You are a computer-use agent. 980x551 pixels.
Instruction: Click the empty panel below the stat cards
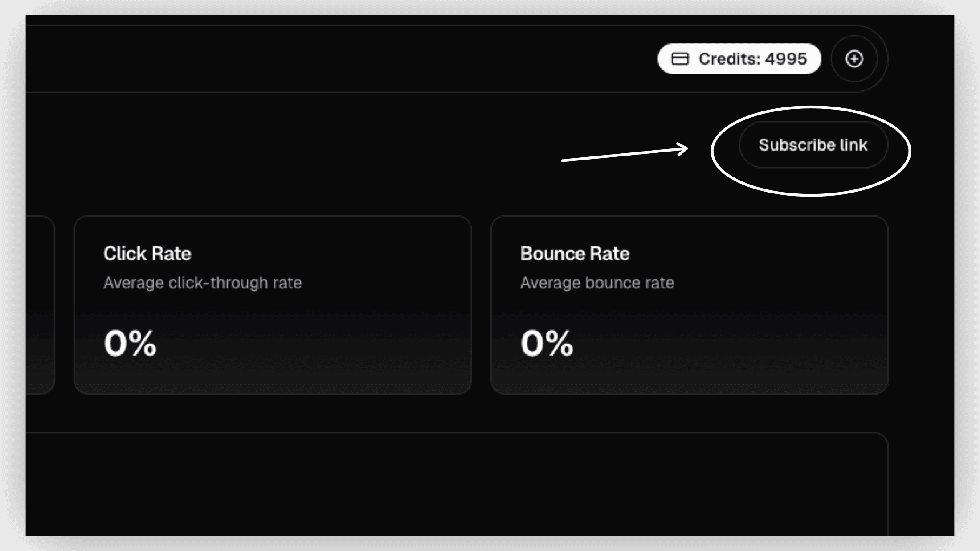pos(457,484)
